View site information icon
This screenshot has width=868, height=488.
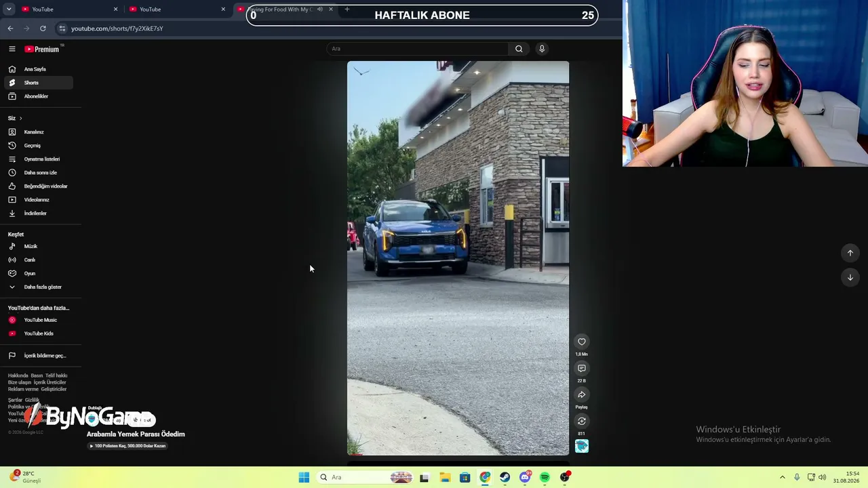tap(62, 28)
